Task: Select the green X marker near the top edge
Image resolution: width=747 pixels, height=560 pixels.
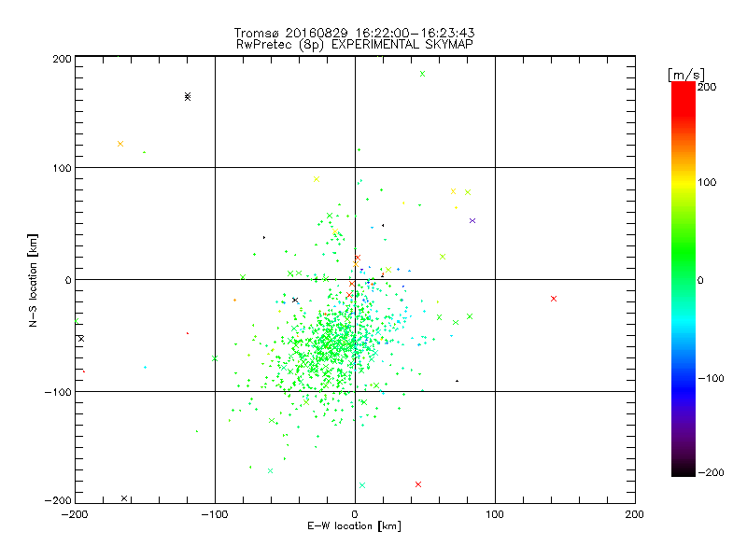Action: pyautogui.click(x=423, y=74)
